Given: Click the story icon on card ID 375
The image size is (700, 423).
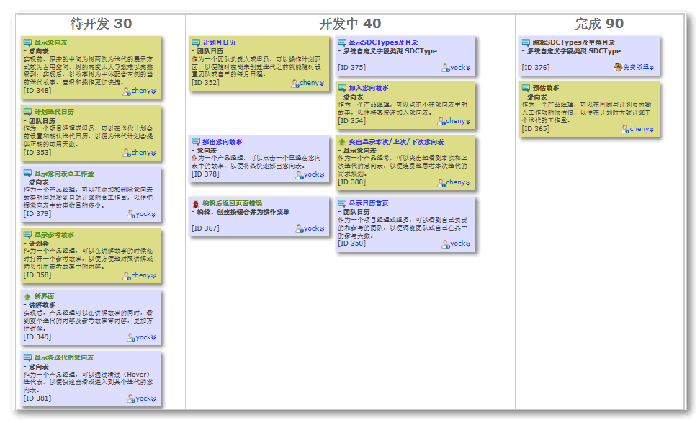Looking at the screenshot, I should (341, 43).
